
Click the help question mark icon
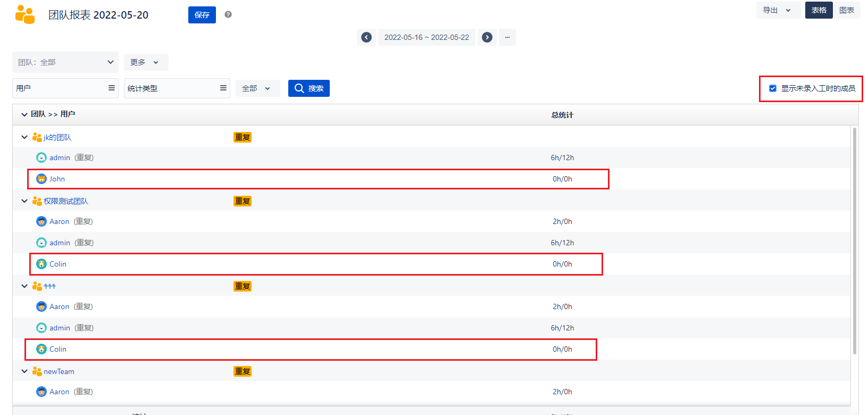(228, 14)
